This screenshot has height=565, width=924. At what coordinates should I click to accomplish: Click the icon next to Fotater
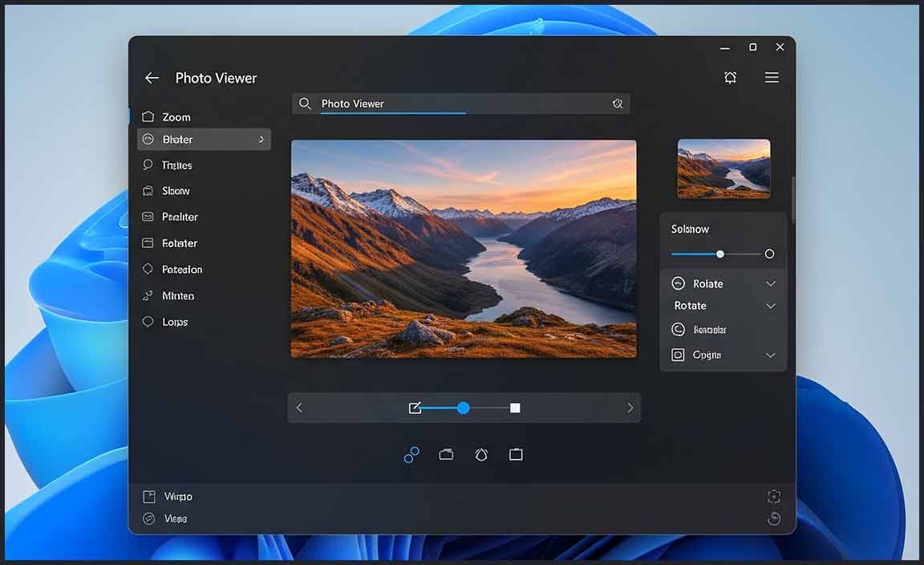tap(148, 242)
